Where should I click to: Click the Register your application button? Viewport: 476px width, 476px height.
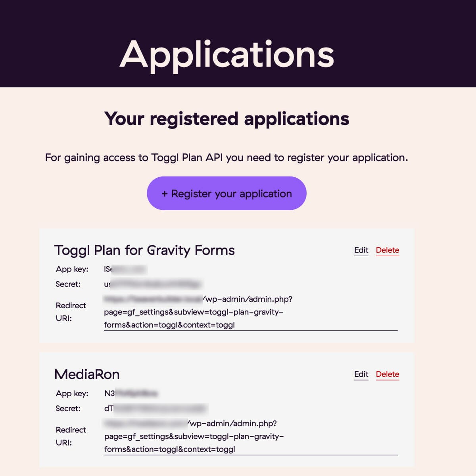[x=226, y=194]
